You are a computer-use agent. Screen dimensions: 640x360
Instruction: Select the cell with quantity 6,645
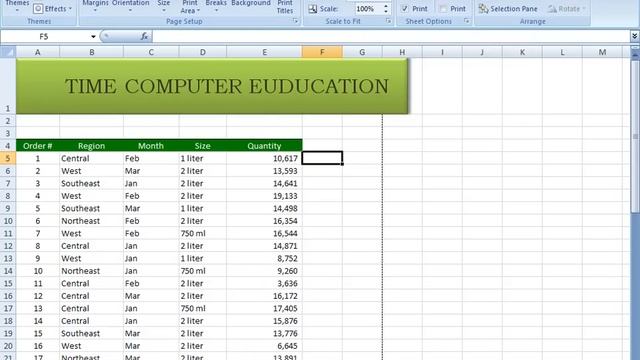point(264,346)
